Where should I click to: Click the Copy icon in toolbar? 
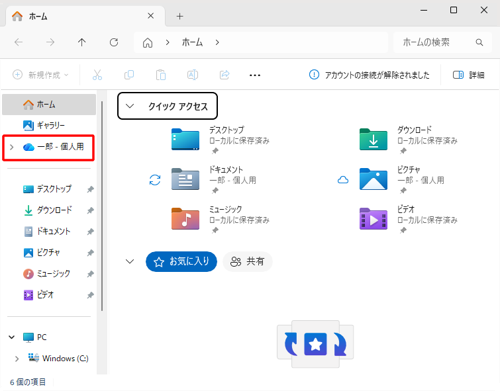pos(129,75)
